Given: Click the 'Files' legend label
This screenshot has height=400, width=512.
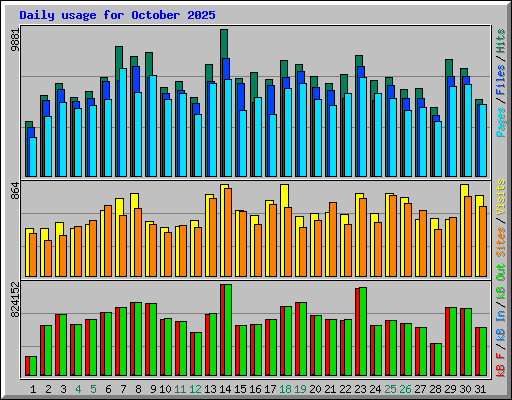Looking at the screenshot, I should 501,80.
